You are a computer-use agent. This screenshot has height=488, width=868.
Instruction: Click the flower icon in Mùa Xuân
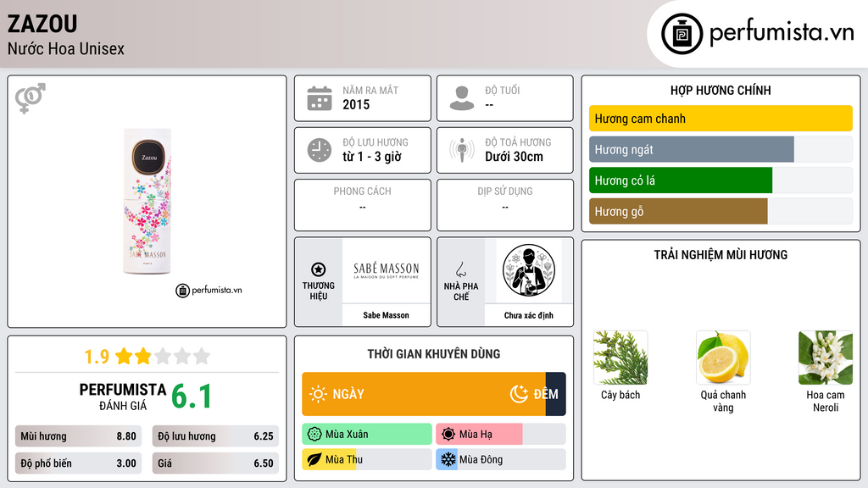314,435
